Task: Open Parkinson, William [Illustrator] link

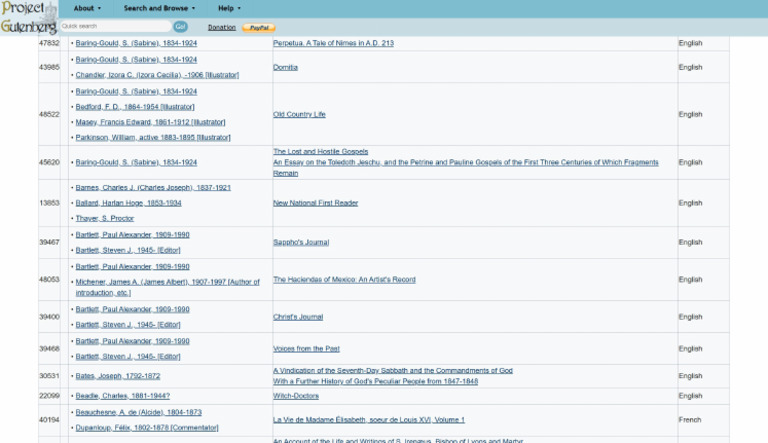Action: (153, 137)
